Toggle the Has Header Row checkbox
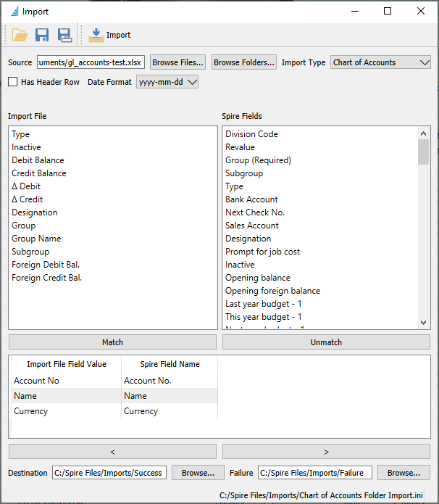 pos(13,82)
